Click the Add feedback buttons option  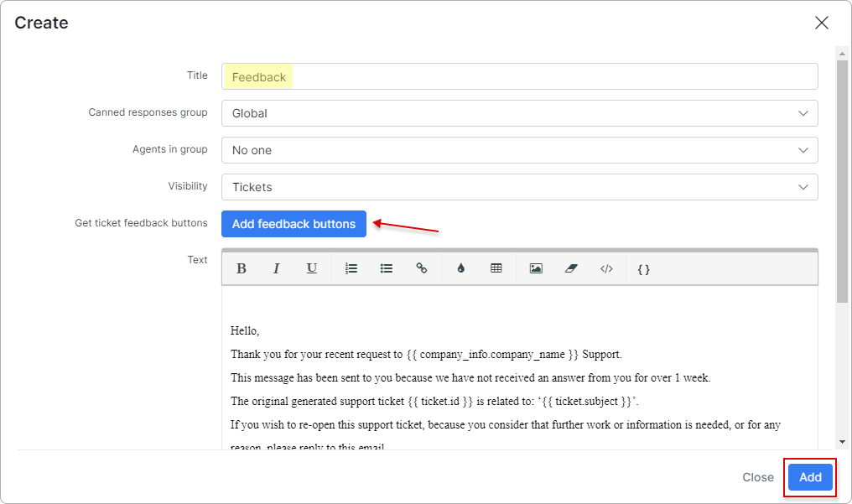(294, 224)
